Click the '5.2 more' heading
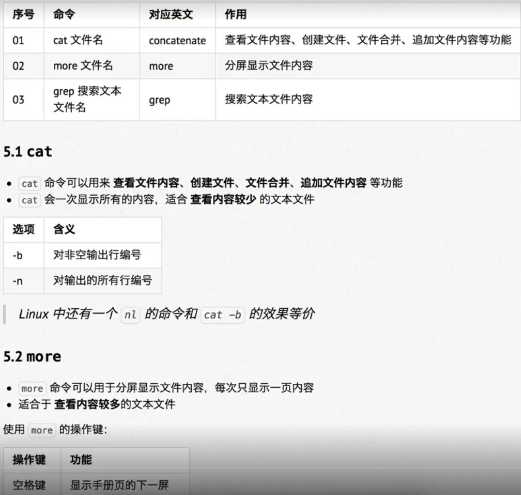521x495 pixels. tap(32, 357)
